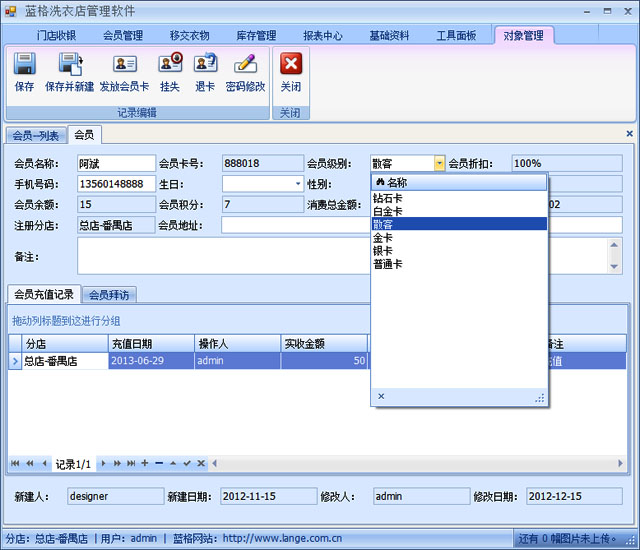Click 备注 scrollbar up arrow
The height and width of the screenshot is (550, 640).
[614, 245]
